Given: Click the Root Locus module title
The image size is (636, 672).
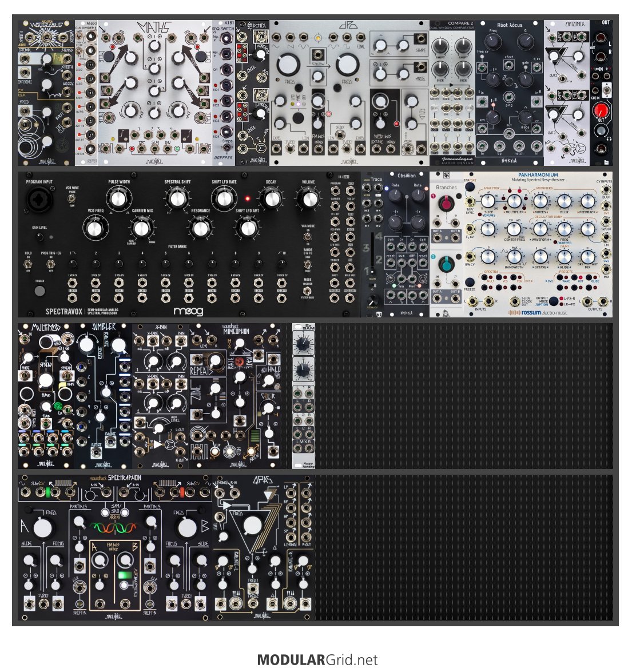Looking at the screenshot, I should tap(509, 25).
